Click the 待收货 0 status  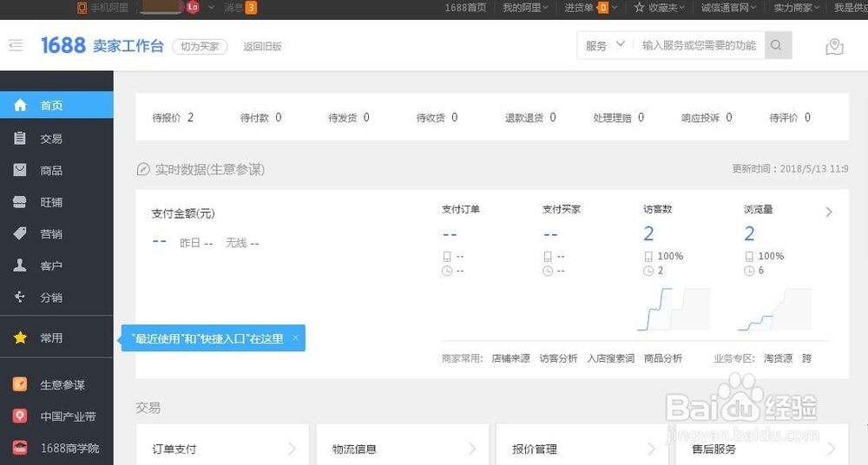point(437,117)
